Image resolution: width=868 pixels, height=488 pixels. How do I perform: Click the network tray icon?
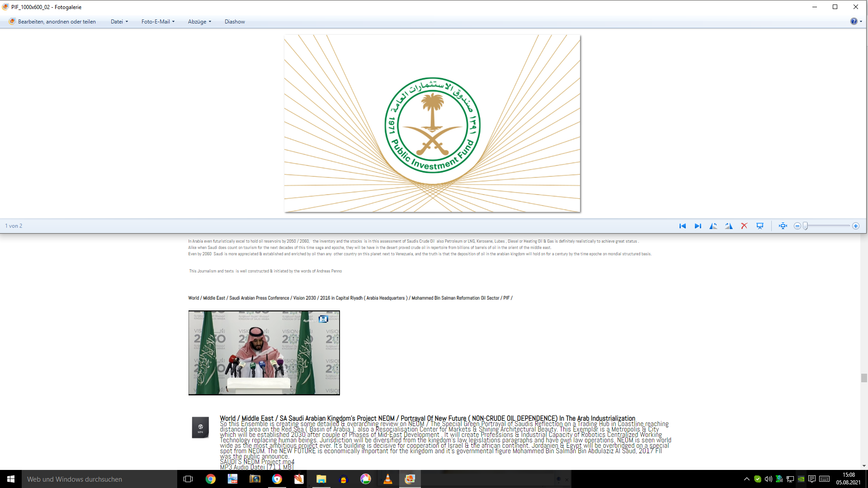click(790, 479)
